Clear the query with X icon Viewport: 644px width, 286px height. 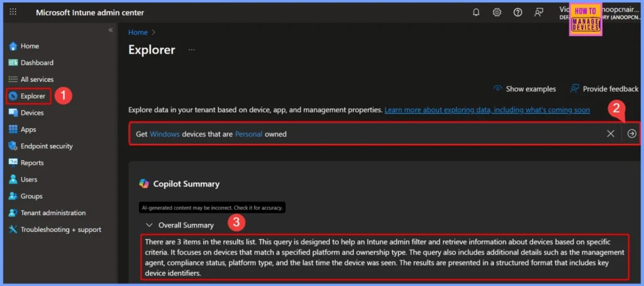(611, 134)
